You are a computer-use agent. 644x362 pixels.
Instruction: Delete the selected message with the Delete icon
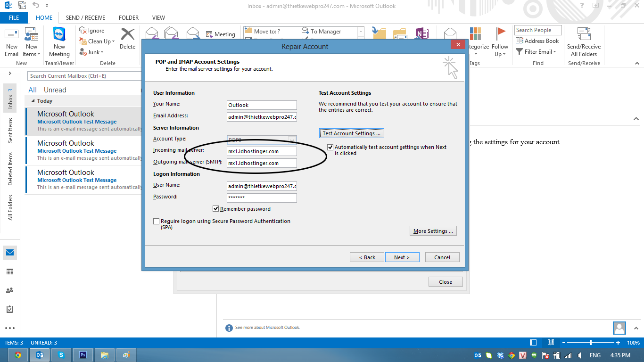[x=127, y=39]
